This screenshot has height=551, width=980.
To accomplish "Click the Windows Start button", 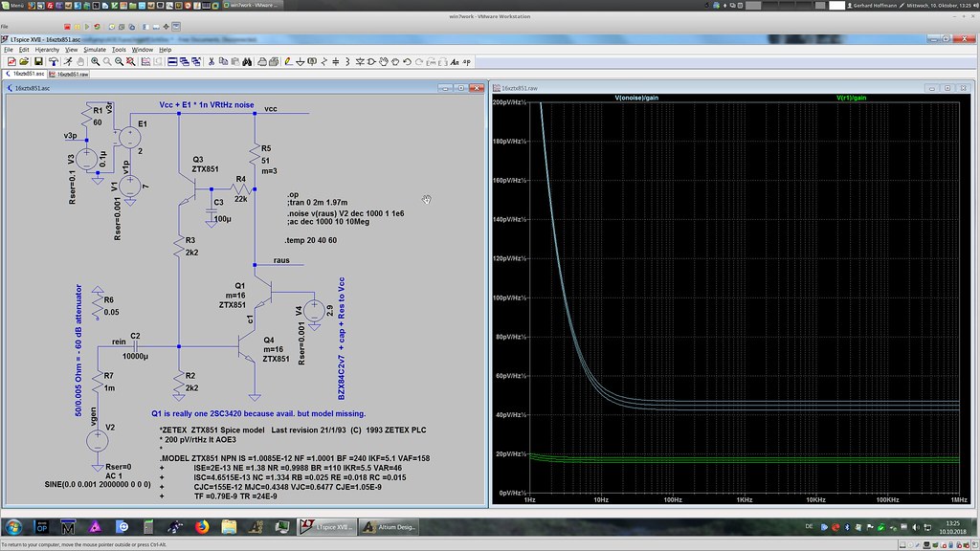I will [x=15, y=527].
